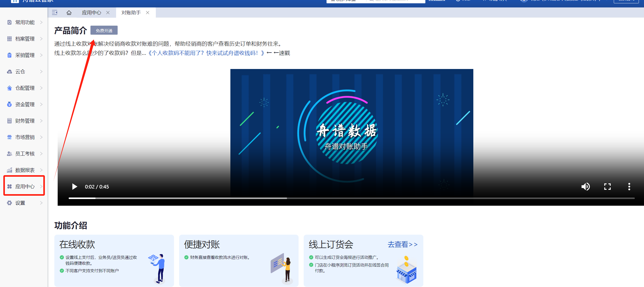The height and width of the screenshot is (287, 644).
Task: Expand the 财务管理 sidebar section
Action: point(25,121)
